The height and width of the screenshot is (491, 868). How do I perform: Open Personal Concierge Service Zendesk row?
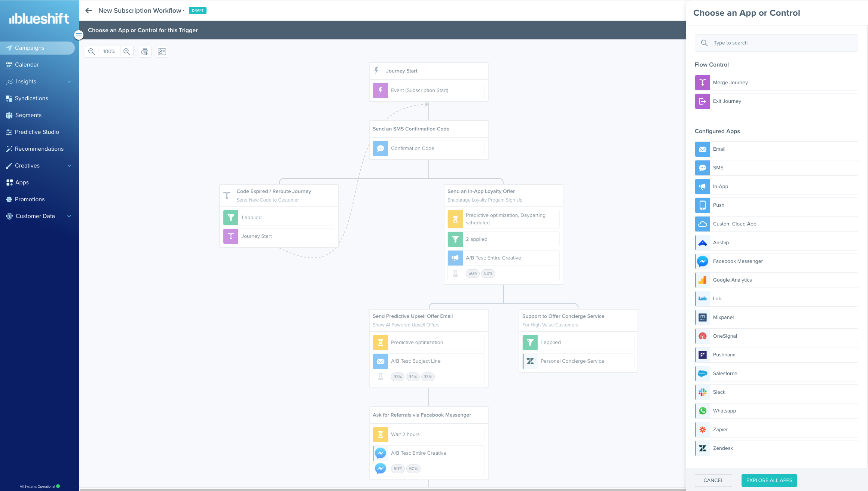[x=578, y=361]
